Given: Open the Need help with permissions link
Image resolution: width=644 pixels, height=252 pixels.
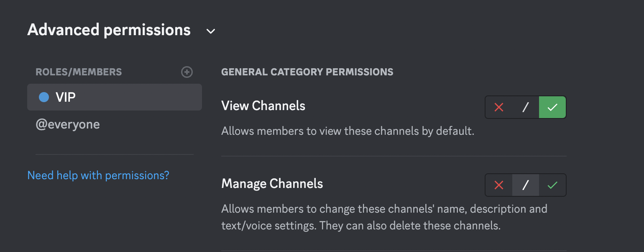Looking at the screenshot, I should (98, 175).
